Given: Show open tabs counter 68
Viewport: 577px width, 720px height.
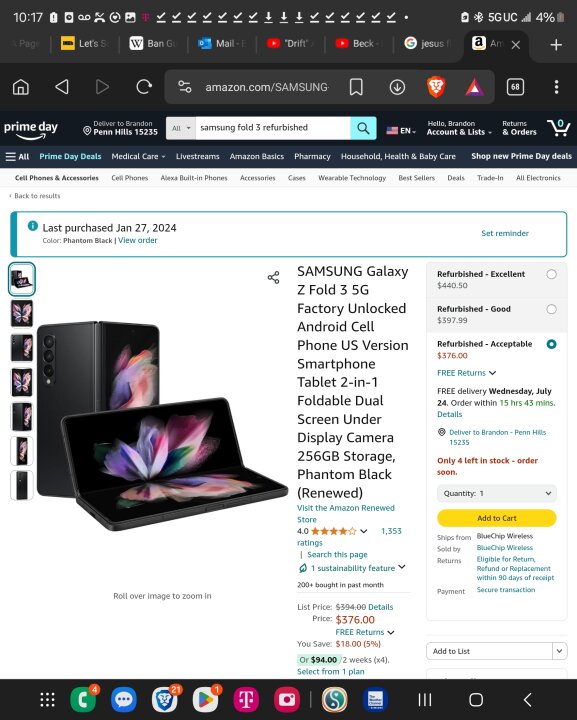Looking at the screenshot, I should 515,87.
